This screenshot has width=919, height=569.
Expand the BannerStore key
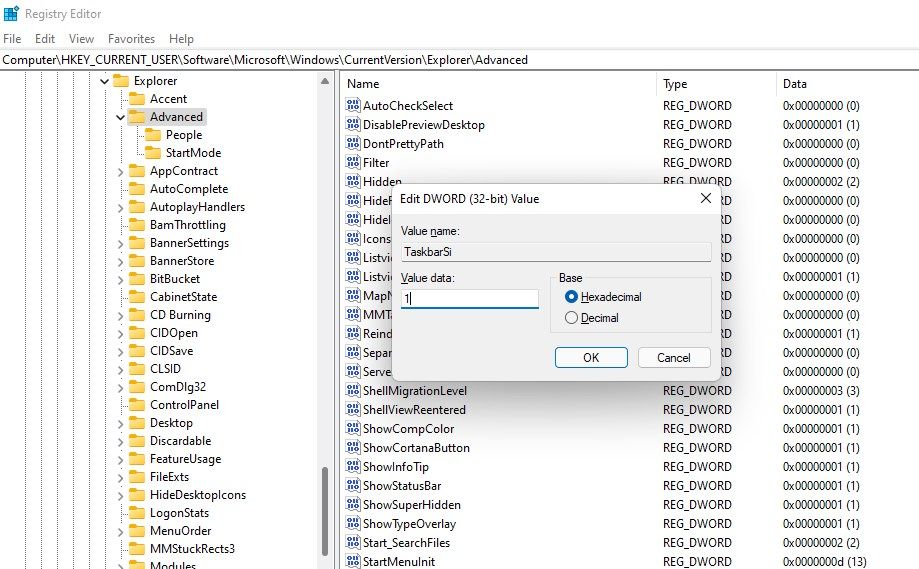click(120, 261)
